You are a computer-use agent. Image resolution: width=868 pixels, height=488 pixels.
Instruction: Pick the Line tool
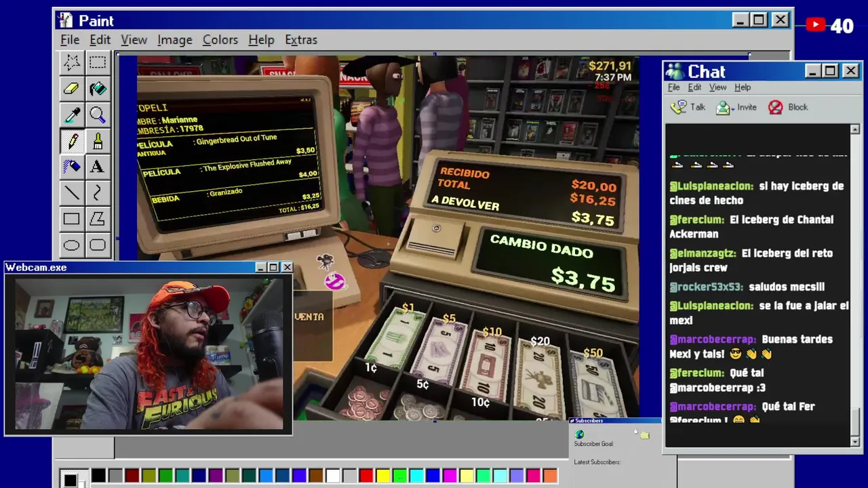[x=71, y=193]
